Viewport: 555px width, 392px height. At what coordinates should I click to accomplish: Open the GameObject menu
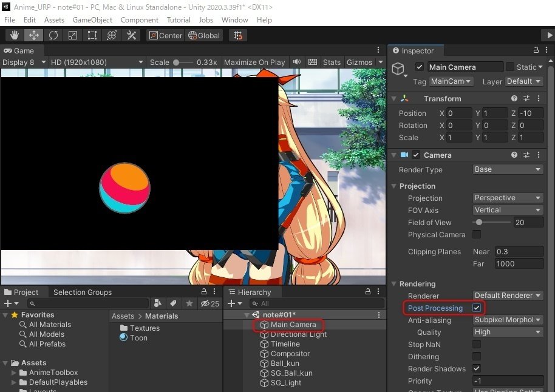pos(92,20)
